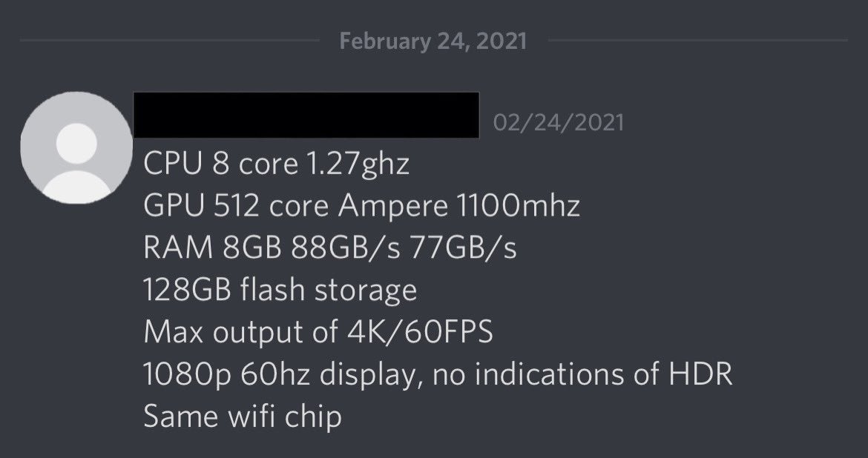Click the 88GB/s value in RAM line
The image size is (868, 458).
click(346, 248)
